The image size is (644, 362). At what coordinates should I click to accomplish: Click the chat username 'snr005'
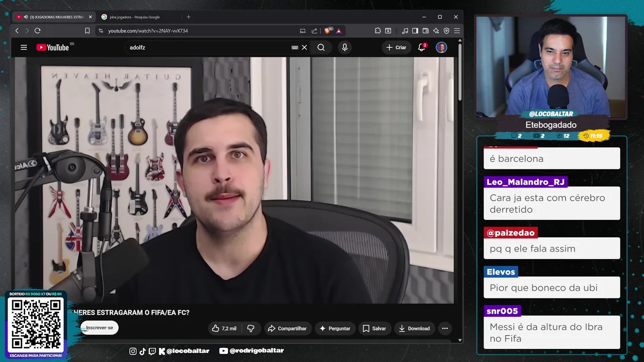(502, 311)
